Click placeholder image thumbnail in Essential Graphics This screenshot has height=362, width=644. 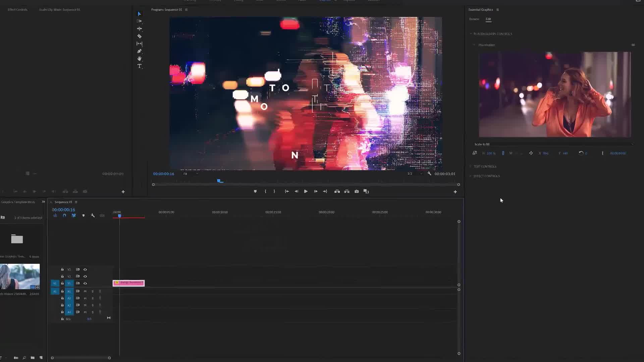pos(555,94)
